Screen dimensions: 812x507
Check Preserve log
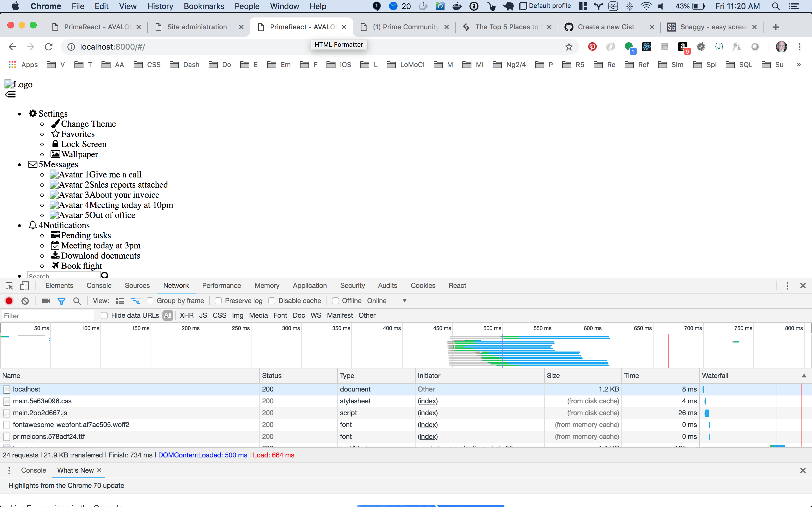coord(218,301)
